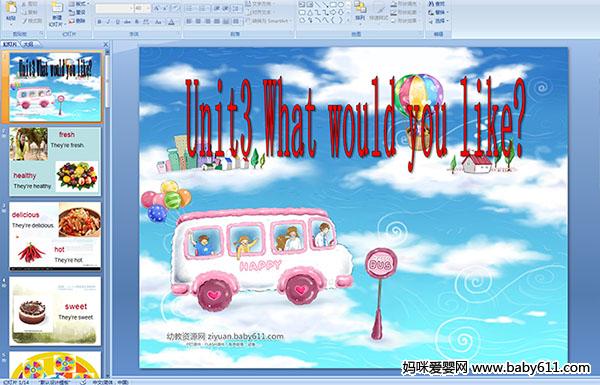Click the Increase Indent button
The image size is (600, 385).
pyautogui.click(x=226, y=8)
